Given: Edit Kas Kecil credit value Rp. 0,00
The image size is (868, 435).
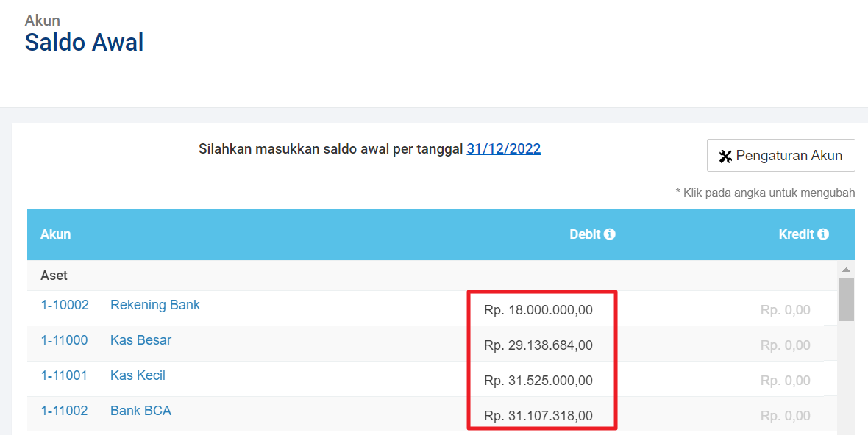Looking at the screenshot, I should pos(786,381).
